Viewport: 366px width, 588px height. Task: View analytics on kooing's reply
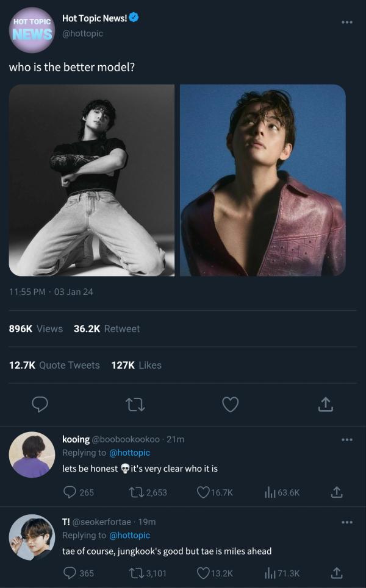(270, 492)
